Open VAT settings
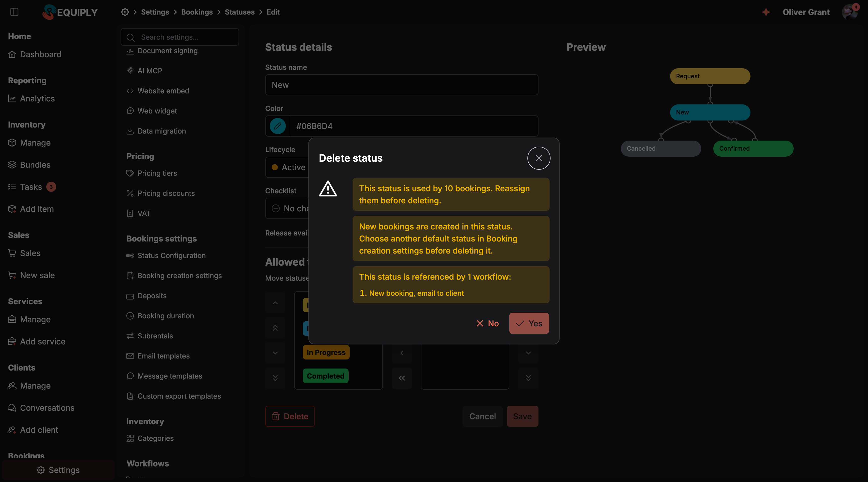 (x=138, y=213)
